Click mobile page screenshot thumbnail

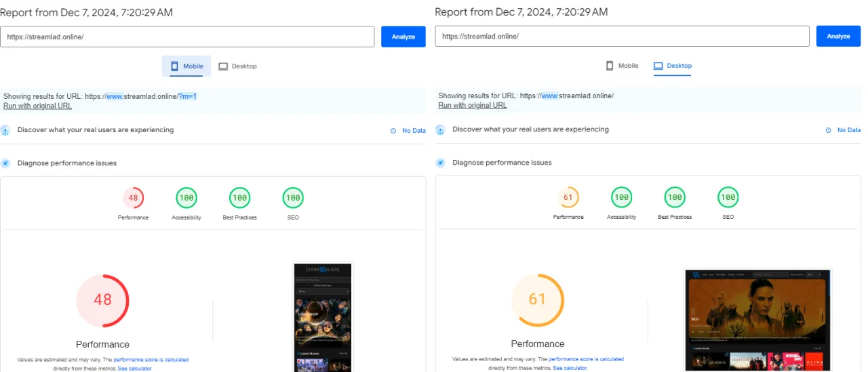coord(323,317)
